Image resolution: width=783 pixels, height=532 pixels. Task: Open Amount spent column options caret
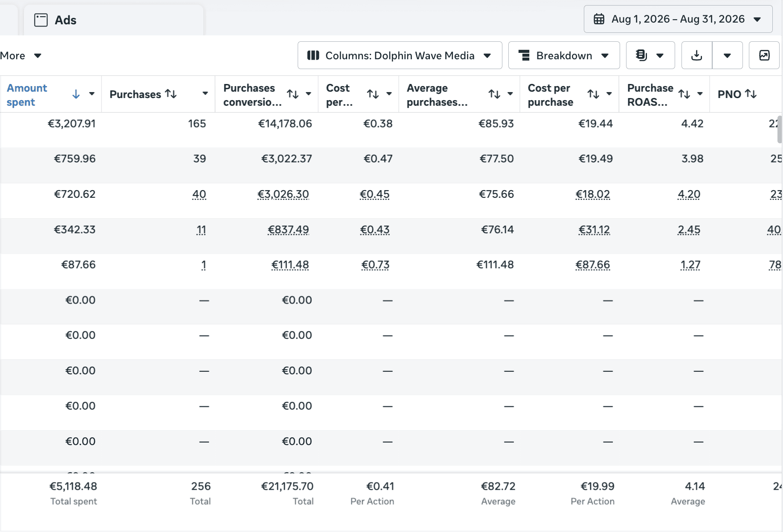click(x=92, y=94)
